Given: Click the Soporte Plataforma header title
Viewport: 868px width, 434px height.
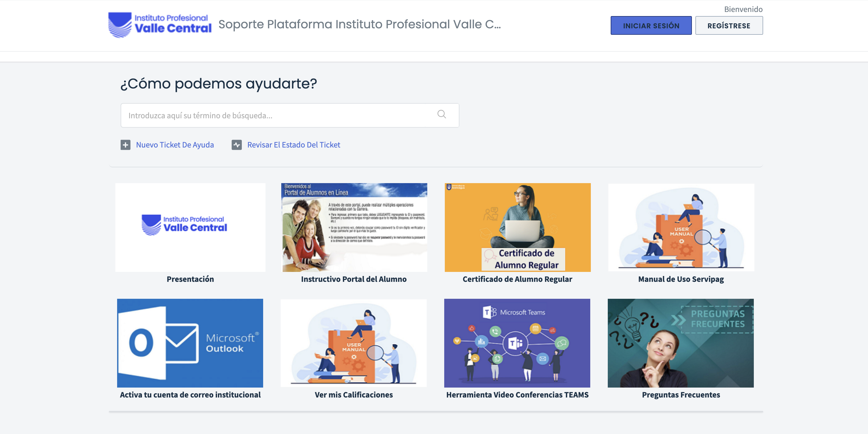Looking at the screenshot, I should (360, 24).
